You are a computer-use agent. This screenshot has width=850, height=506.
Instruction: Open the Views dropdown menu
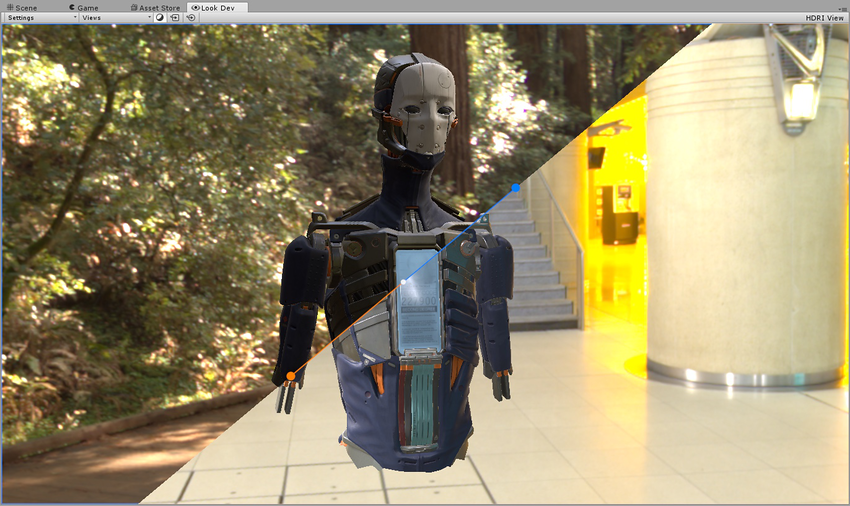(115, 18)
